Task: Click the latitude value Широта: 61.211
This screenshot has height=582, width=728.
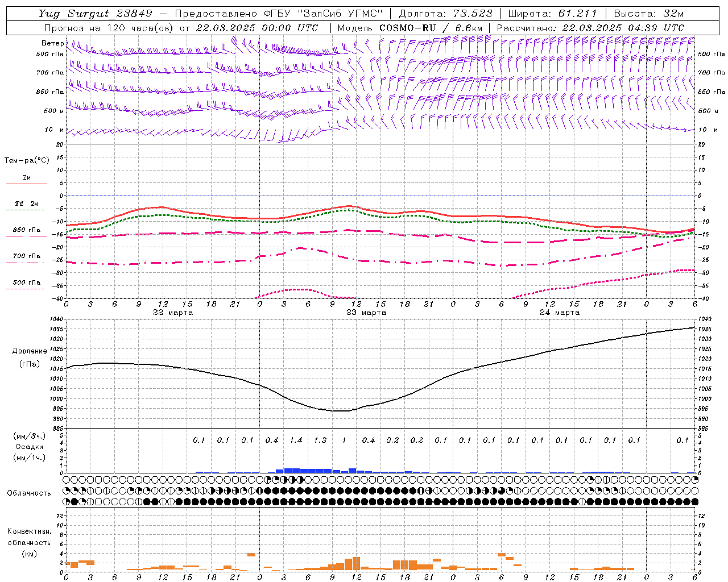Action: click(x=552, y=14)
